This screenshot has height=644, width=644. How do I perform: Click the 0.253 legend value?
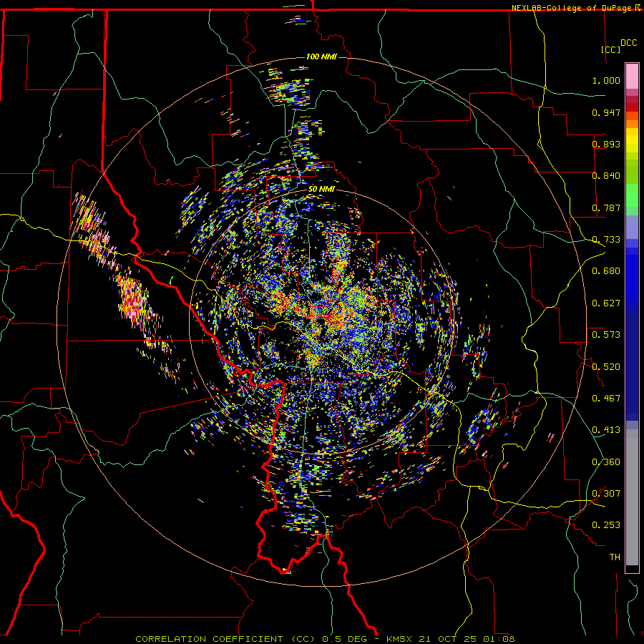click(x=606, y=525)
